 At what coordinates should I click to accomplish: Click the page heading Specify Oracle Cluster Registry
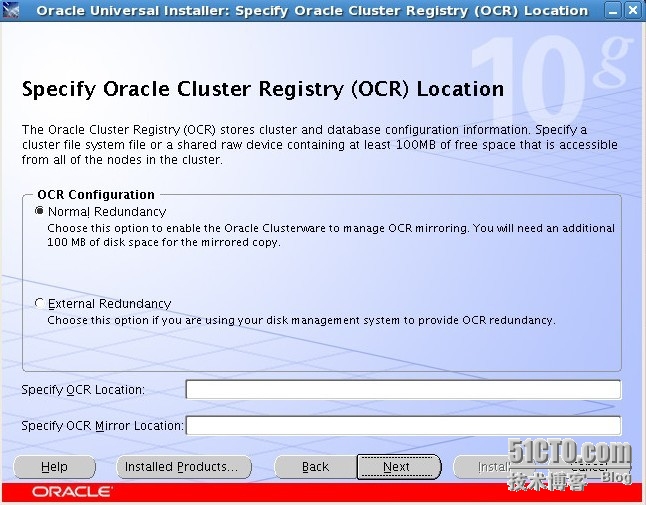click(263, 89)
